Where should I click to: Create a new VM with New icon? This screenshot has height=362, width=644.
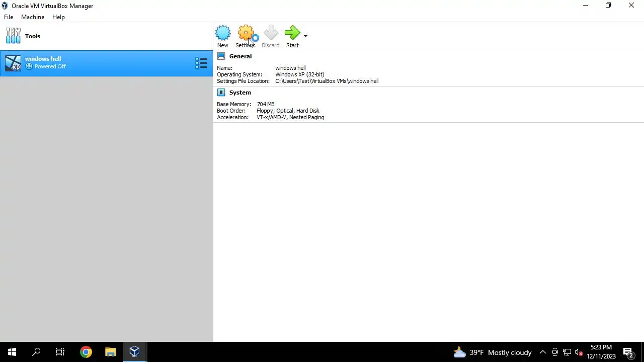[x=222, y=37]
